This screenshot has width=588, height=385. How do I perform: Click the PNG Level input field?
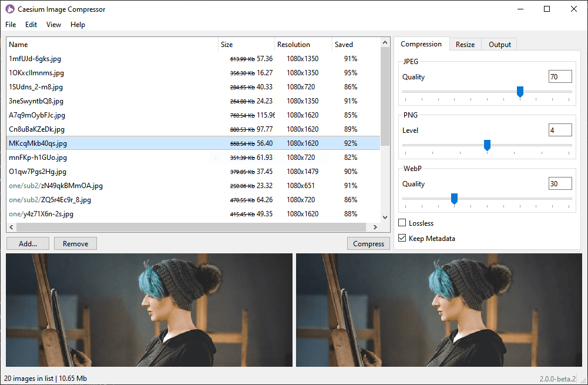pos(560,130)
